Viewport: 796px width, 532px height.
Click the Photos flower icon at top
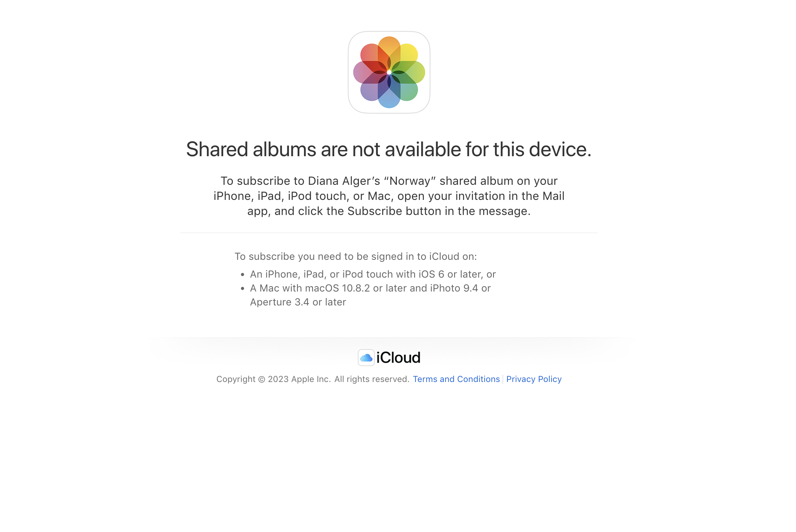click(388, 71)
